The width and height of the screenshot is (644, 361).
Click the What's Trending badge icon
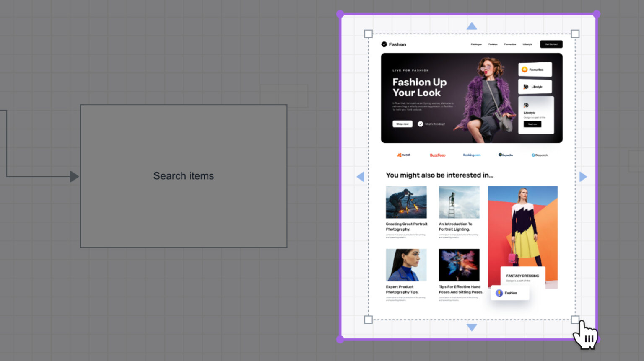(420, 124)
